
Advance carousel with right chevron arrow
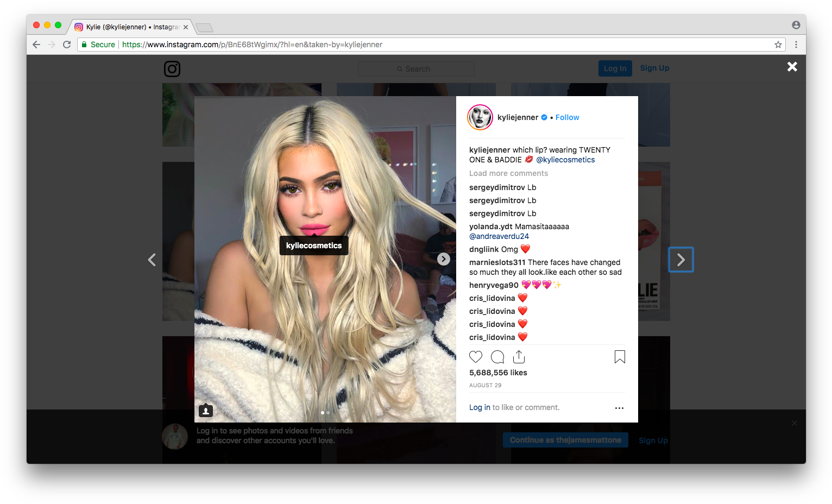443,259
